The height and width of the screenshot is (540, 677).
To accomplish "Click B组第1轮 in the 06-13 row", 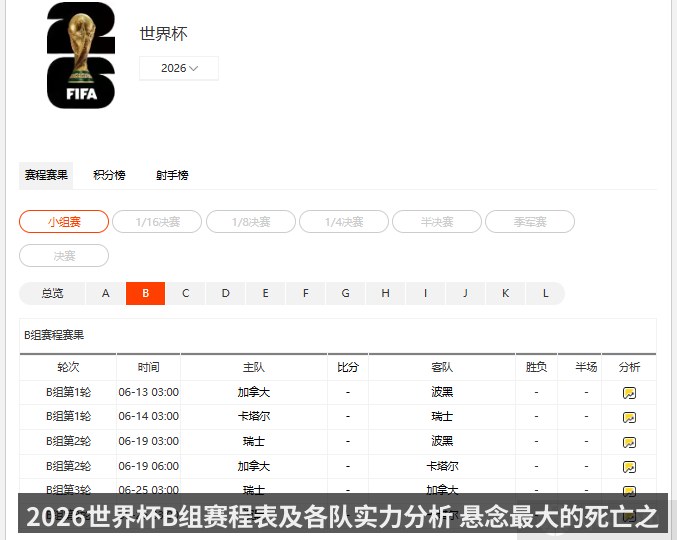I will [68, 392].
